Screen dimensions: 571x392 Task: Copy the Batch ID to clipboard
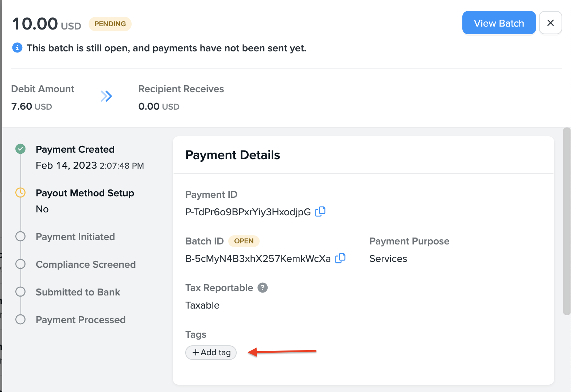click(340, 258)
